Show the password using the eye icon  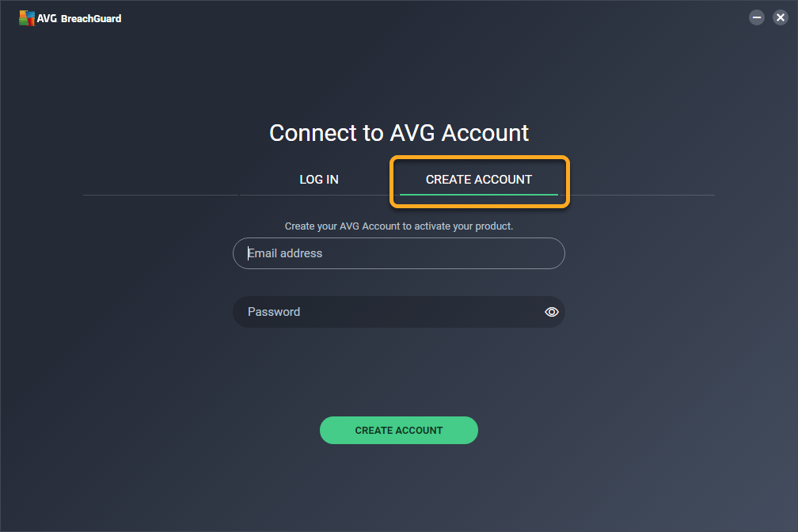coord(552,312)
